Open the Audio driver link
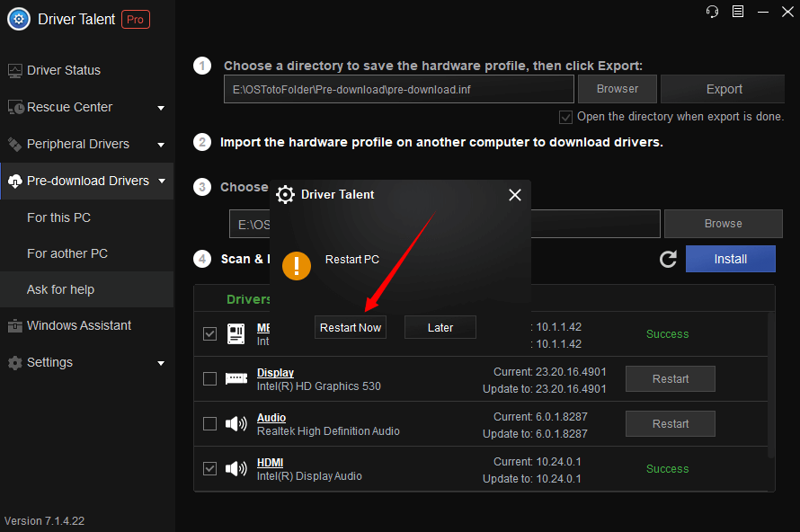This screenshot has width=800, height=532. 271,418
